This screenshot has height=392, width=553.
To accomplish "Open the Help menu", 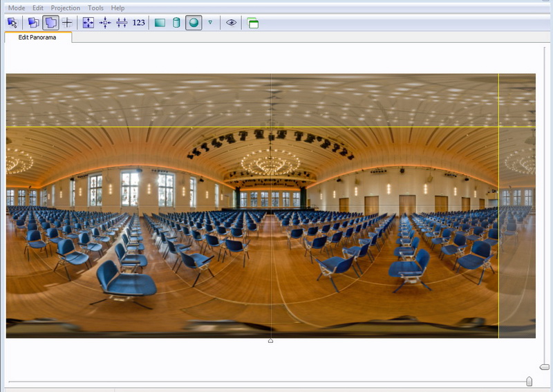I will coord(118,8).
